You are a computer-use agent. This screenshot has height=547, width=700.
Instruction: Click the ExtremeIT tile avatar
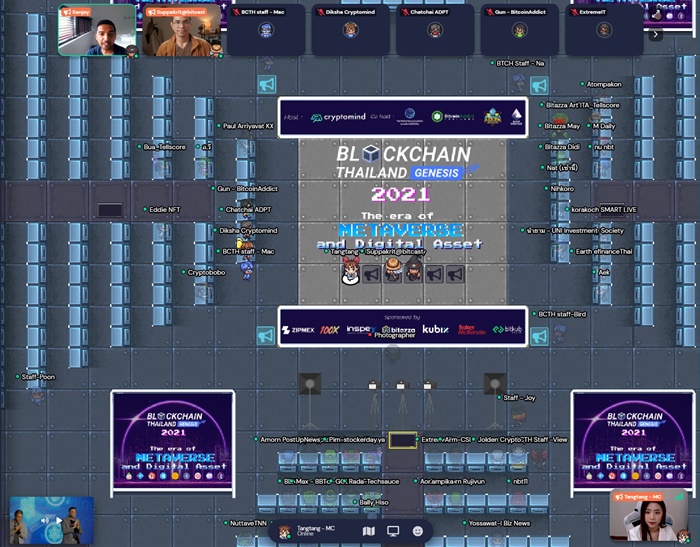604,30
